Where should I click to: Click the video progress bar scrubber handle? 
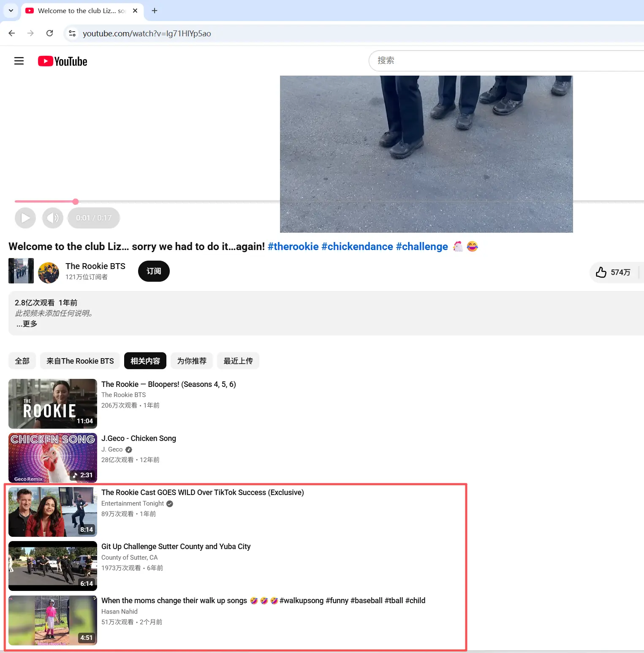(x=76, y=201)
